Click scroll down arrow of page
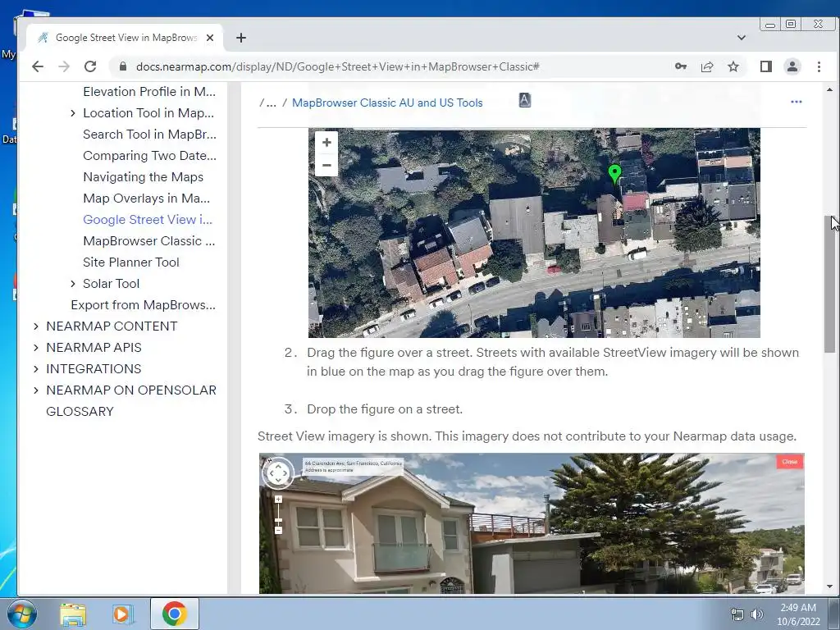This screenshot has height=630, width=840. (830, 586)
